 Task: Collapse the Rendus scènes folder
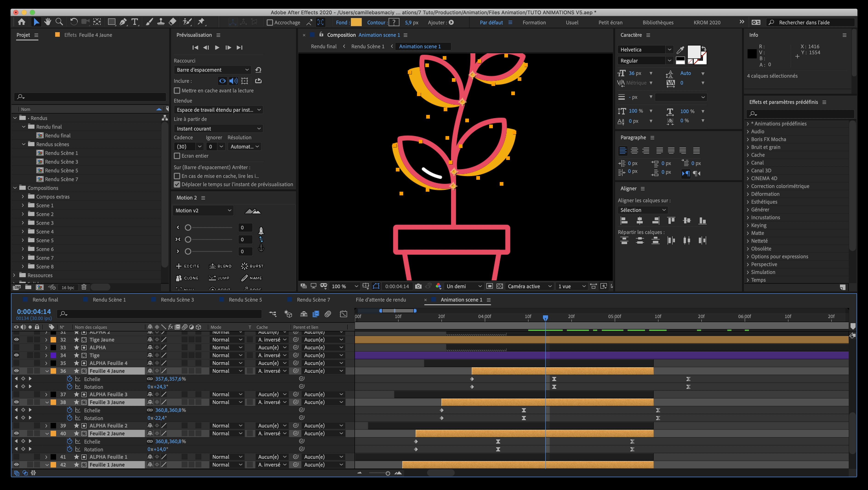point(24,144)
